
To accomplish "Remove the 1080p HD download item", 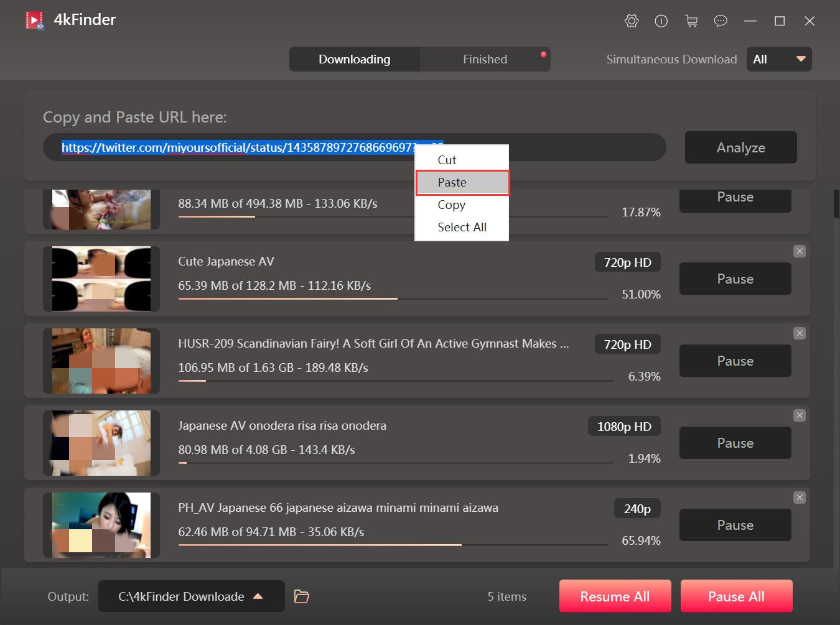I will point(800,415).
